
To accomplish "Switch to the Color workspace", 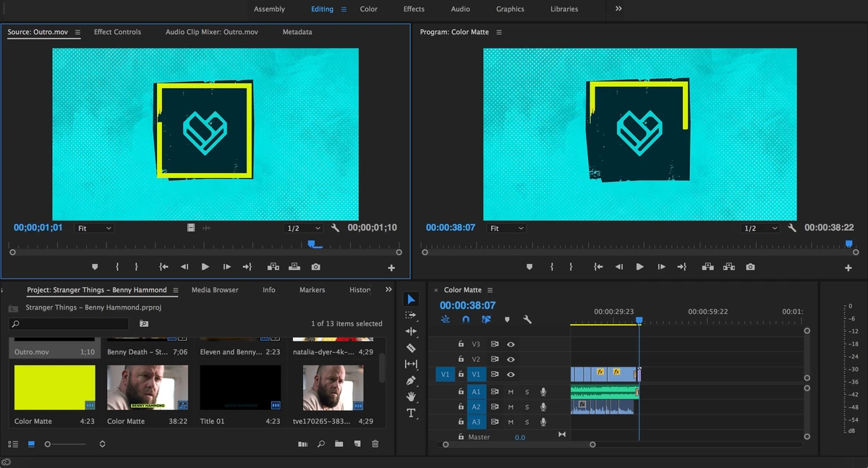I will (x=369, y=9).
